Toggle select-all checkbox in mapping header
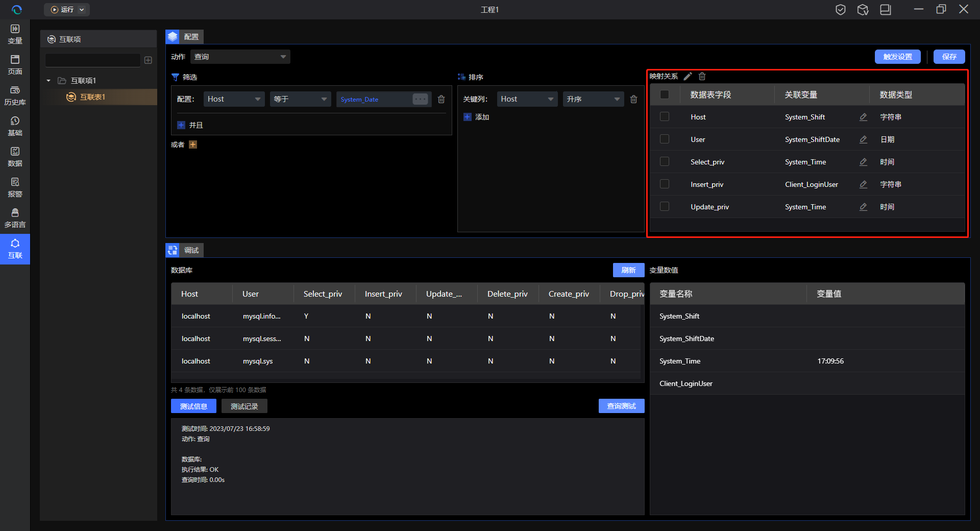The image size is (980, 531). 665,94
